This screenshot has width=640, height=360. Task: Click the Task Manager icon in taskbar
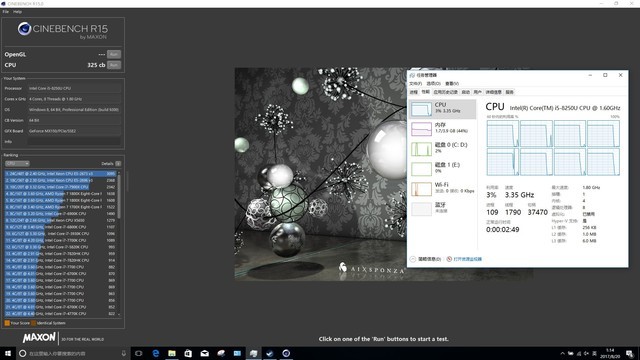253,353
